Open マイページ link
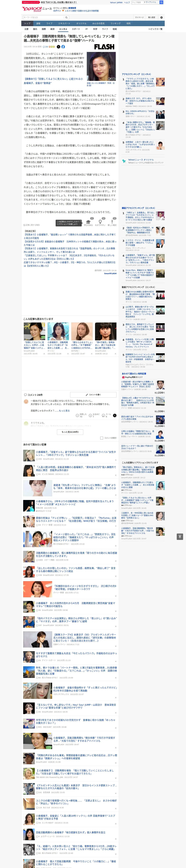This screenshot has height=868, width=186. pyautogui.click(x=139, y=17)
